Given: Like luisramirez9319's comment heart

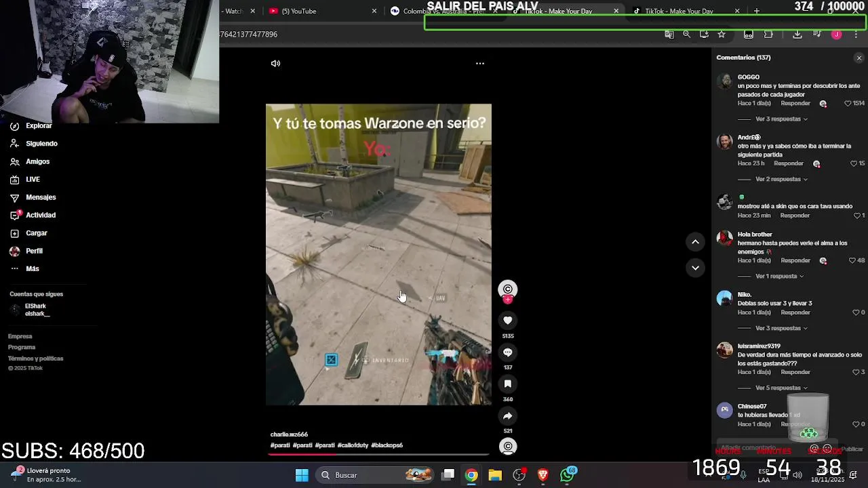Looking at the screenshot, I should (x=856, y=372).
